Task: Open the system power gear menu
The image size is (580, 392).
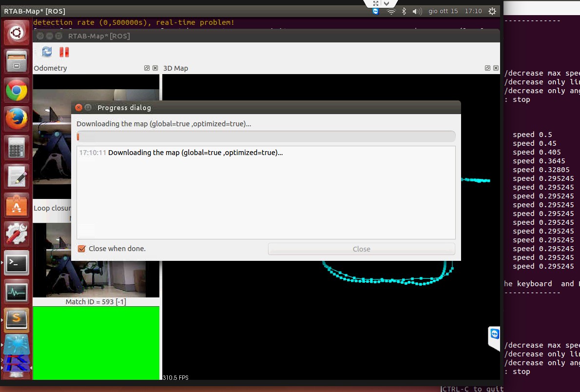Action: (492, 11)
